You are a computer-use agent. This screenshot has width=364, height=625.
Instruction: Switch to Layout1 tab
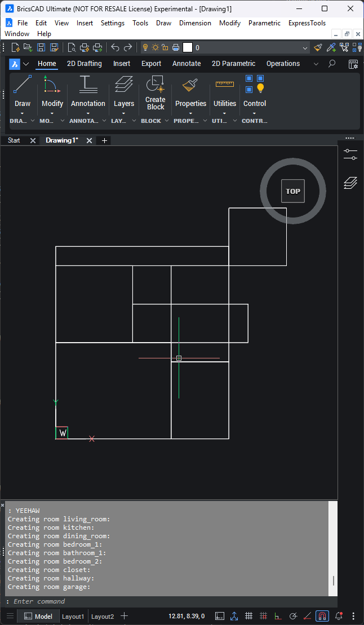tap(73, 617)
